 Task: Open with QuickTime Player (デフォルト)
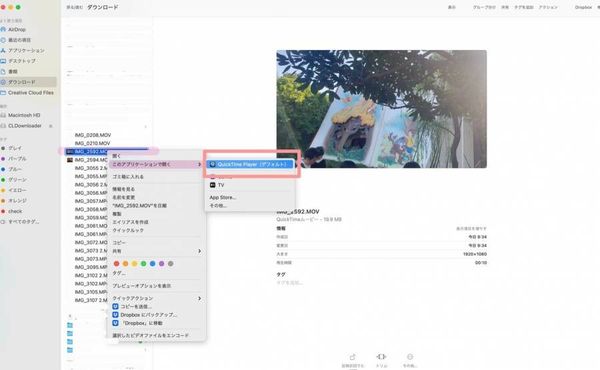click(250, 164)
